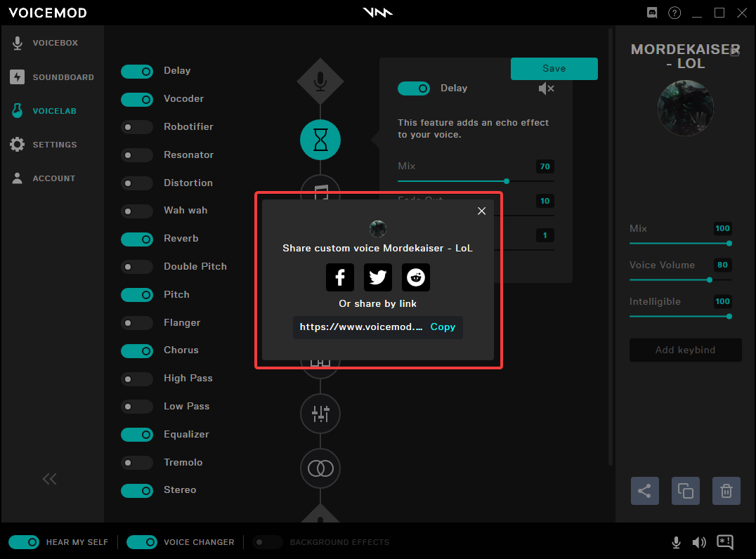Toggle the Delay effect in the list
Viewport: 756px width, 559px height.
137,72
